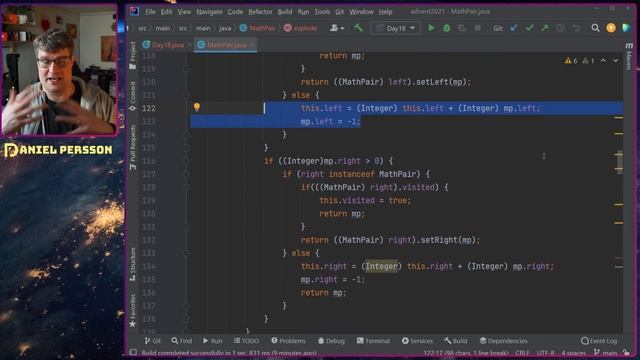Screen dimensions: 640x360
Task: Click the Stop process square icon
Action: pyautogui.click(x=478, y=28)
